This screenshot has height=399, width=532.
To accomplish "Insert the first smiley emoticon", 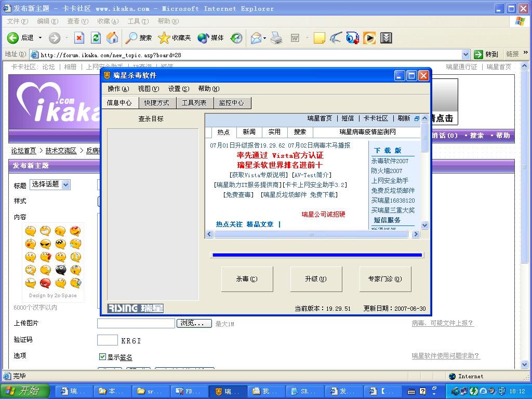I will 31,231.
